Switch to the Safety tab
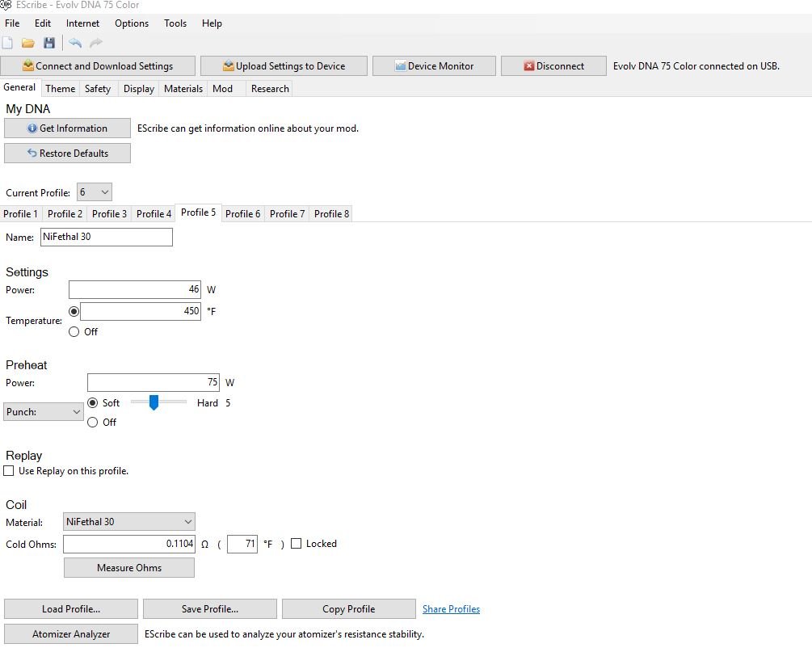812x669 pixels. tap(98, 89)
